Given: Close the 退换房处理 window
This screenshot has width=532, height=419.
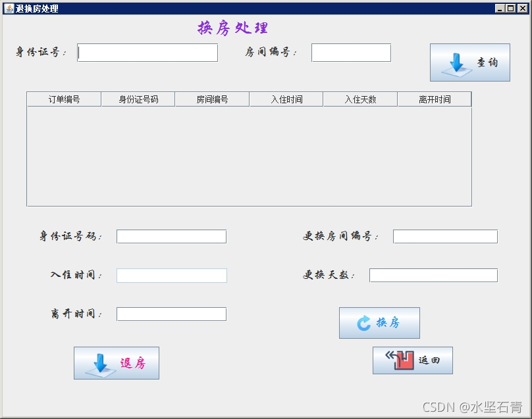Looking at the screenshot, I should pyautogui.click(x=523, y=8).
